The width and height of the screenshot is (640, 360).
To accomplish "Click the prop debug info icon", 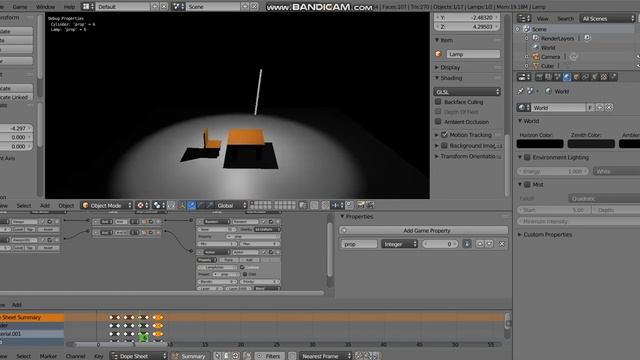I will 467,244.
